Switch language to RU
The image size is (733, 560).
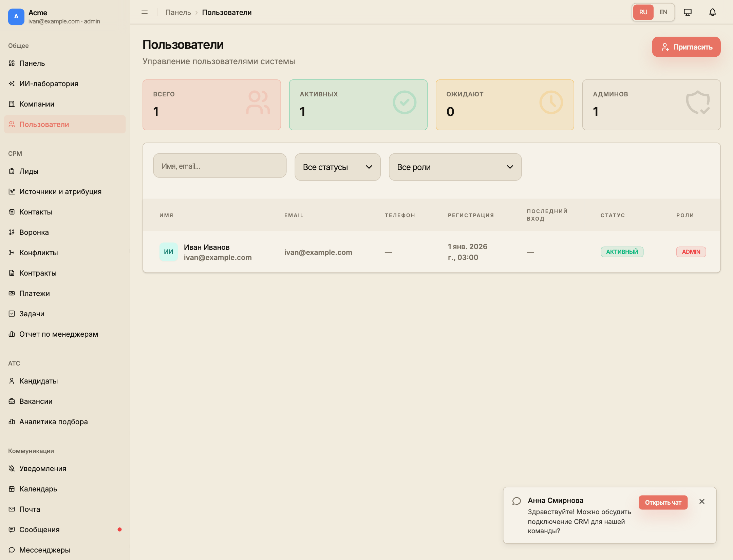tap(643, 12)
